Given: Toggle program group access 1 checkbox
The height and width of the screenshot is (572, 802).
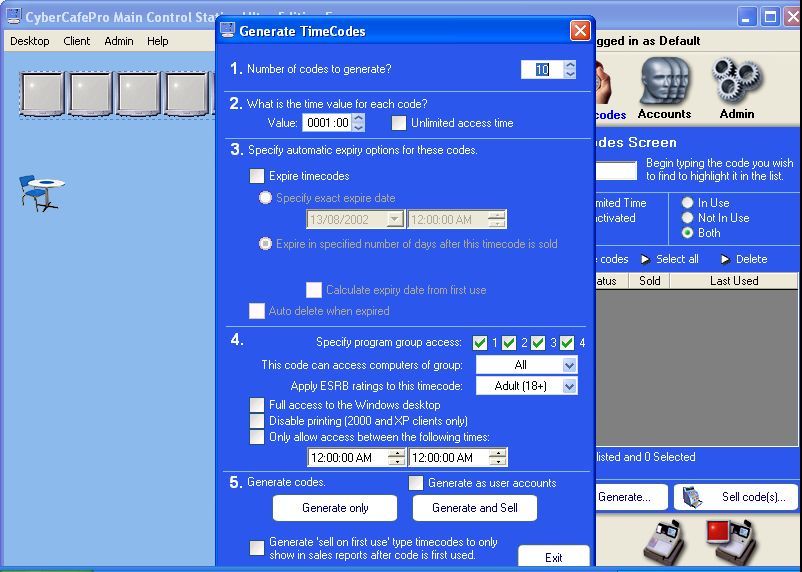Looking at the screenshot, I should tap(480, 343).
